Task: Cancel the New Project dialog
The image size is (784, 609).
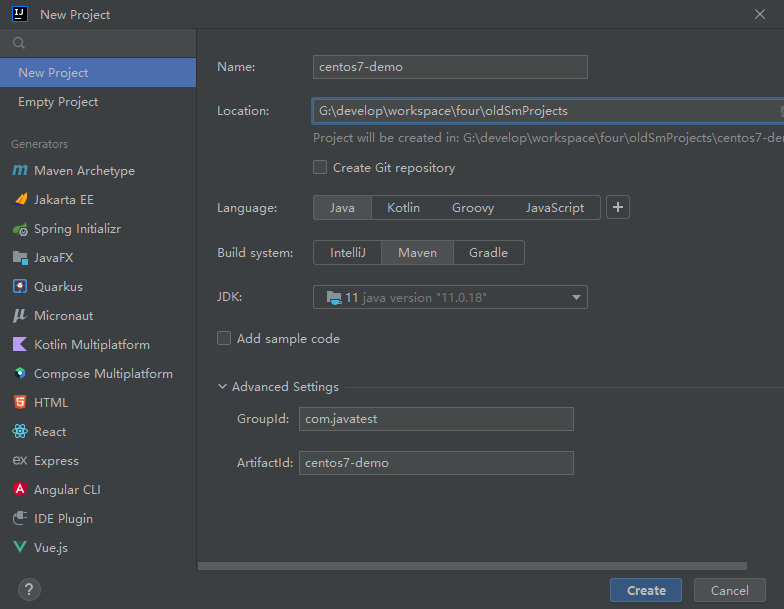Action: (x=730, y=590)
